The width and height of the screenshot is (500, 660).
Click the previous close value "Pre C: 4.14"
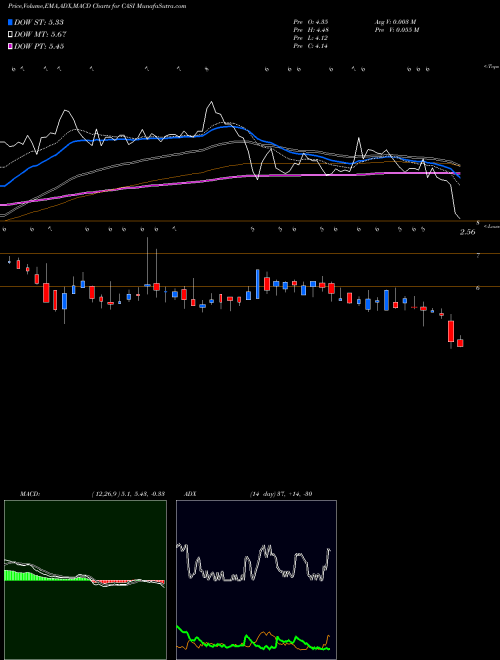pos(311,46)
